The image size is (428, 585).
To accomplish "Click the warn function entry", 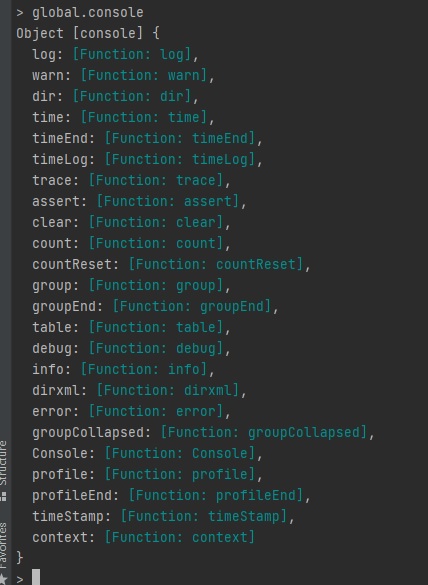I will click(x=123, y=75).
